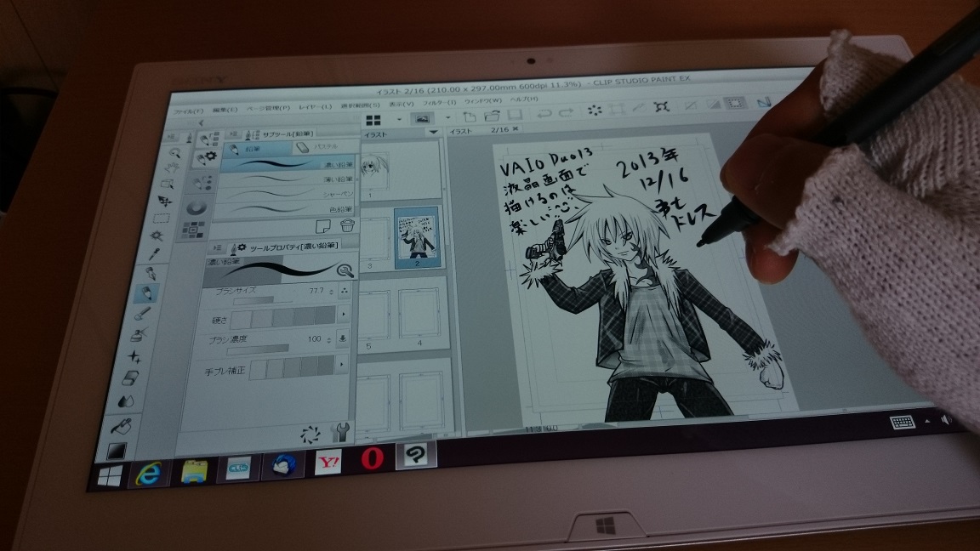Expand 手ブレ補正 stabilization options arrow
Screen dimensions: 980x551
341,363
